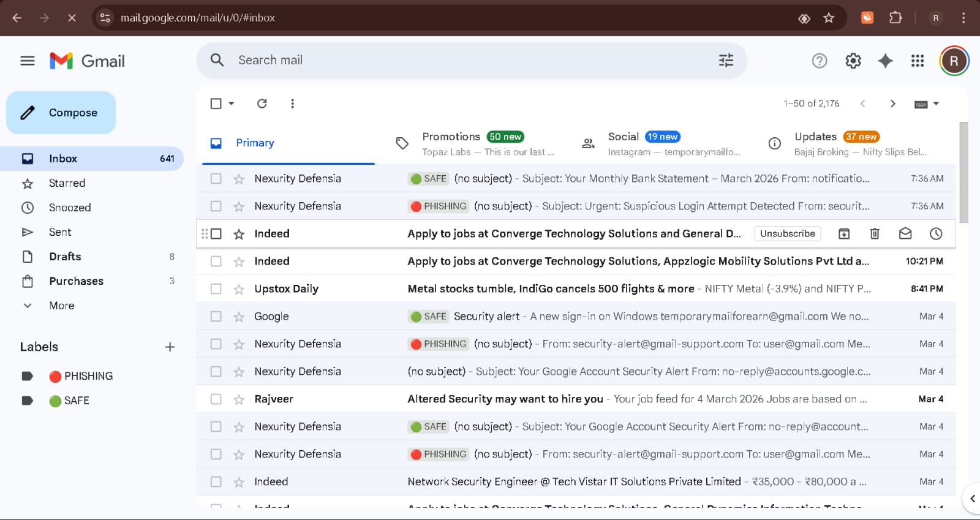This screenshot has width=980, height=520.
Task: Select the Google Security alert email checkbox
Action: pyautogui.click(x=216, y=316)
